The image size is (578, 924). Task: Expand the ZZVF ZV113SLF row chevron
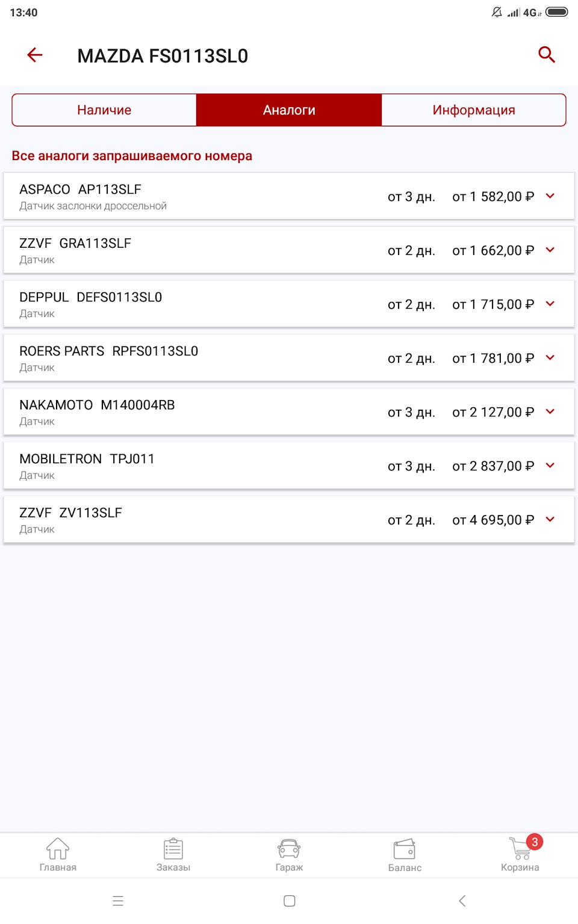tap(550, 520)
